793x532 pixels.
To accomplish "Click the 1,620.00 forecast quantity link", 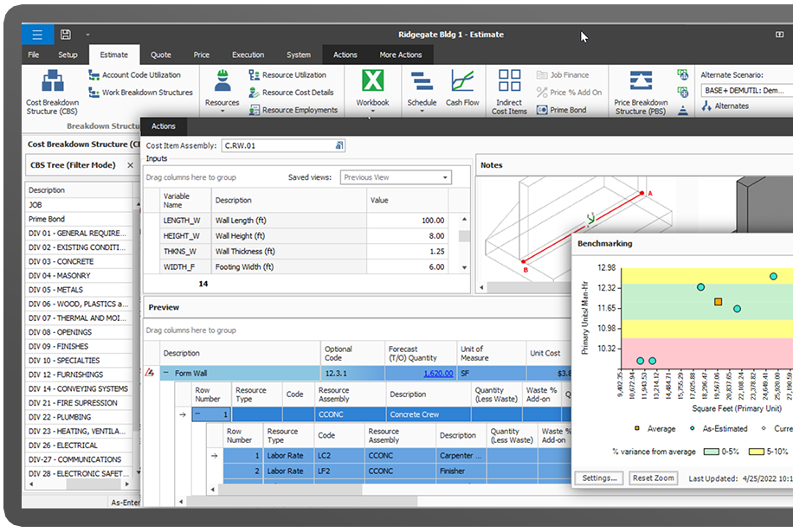I will click(438, 374).
